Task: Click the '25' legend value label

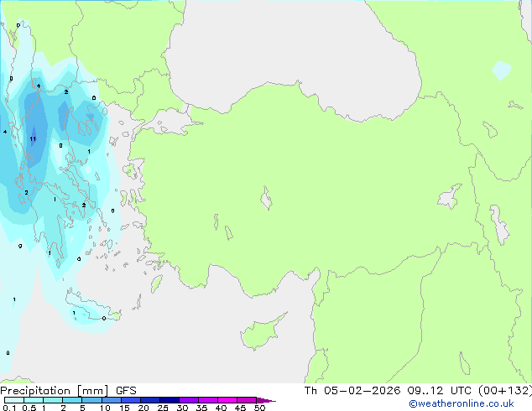Action: (x=163, y=408)
